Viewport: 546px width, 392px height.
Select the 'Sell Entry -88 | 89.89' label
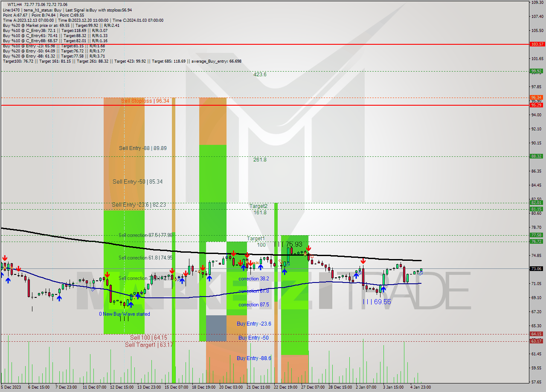pos(143,148)
